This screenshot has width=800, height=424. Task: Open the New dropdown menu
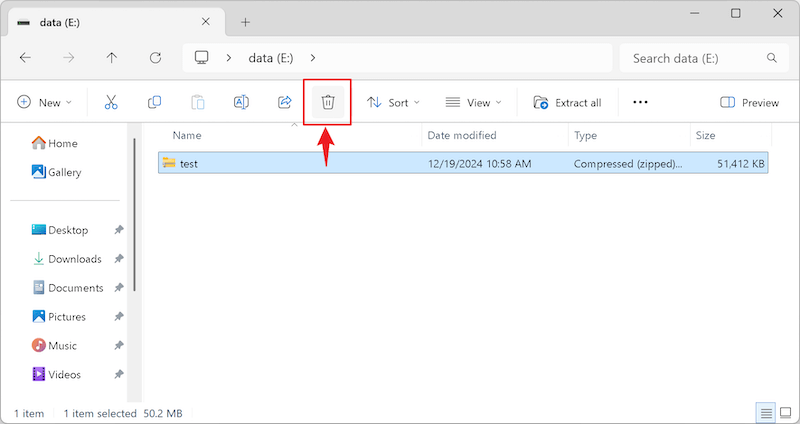click(44, 103)
